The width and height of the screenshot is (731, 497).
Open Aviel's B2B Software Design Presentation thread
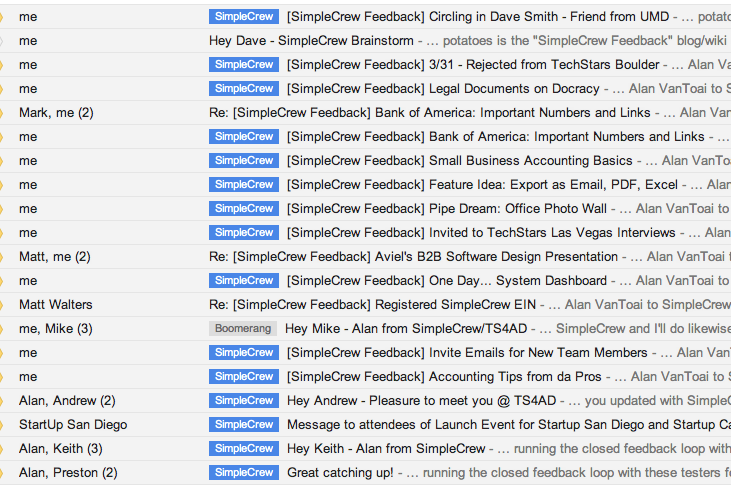pyautogui.click(x=413, y=257)
